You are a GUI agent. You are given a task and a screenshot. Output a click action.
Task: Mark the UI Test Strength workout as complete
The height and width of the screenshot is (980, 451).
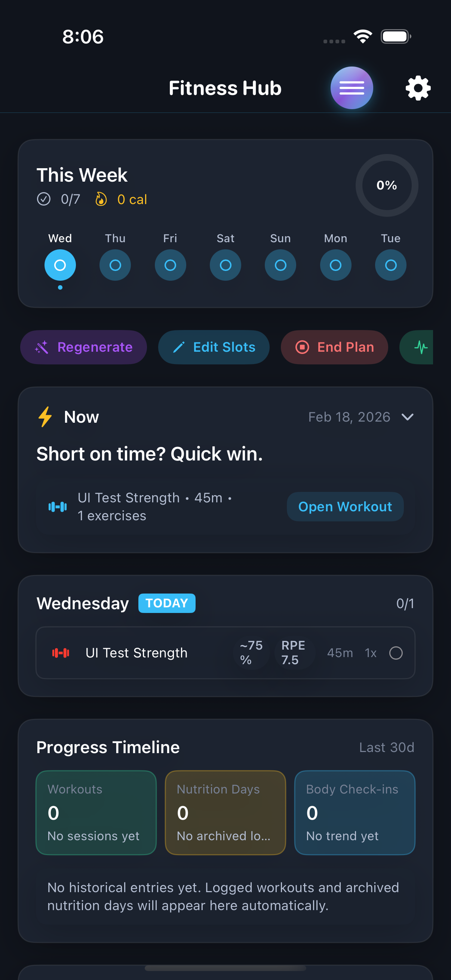tap(396, 653)
